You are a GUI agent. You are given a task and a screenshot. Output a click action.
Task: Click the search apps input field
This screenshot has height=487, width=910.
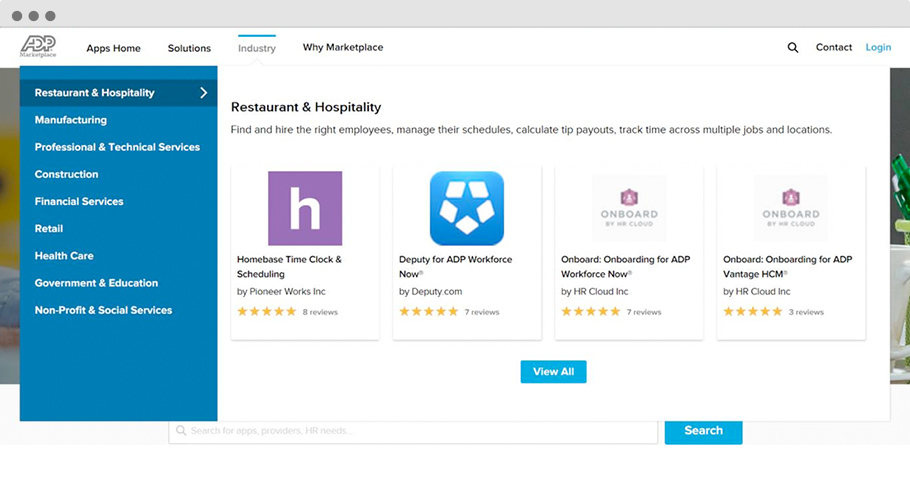(x=413, y=431)
